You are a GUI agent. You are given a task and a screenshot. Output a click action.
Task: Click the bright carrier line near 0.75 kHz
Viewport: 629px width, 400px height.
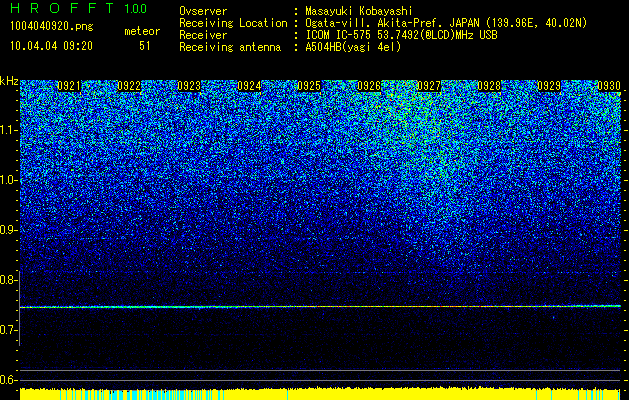(320, 307)
